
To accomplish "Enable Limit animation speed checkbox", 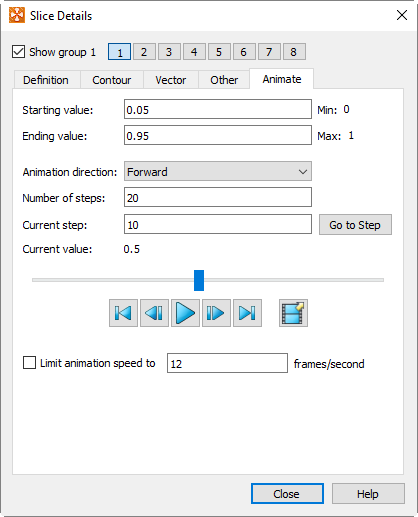I will click(29, 363).
